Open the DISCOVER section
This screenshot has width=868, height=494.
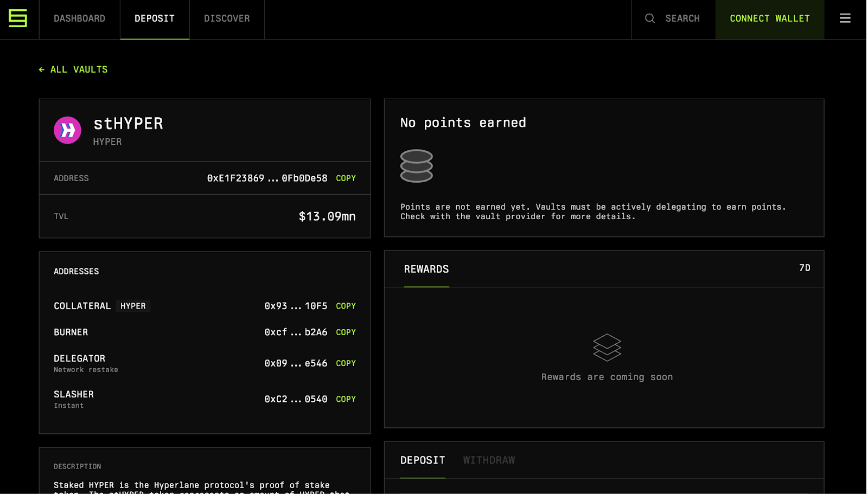[227, 18]
